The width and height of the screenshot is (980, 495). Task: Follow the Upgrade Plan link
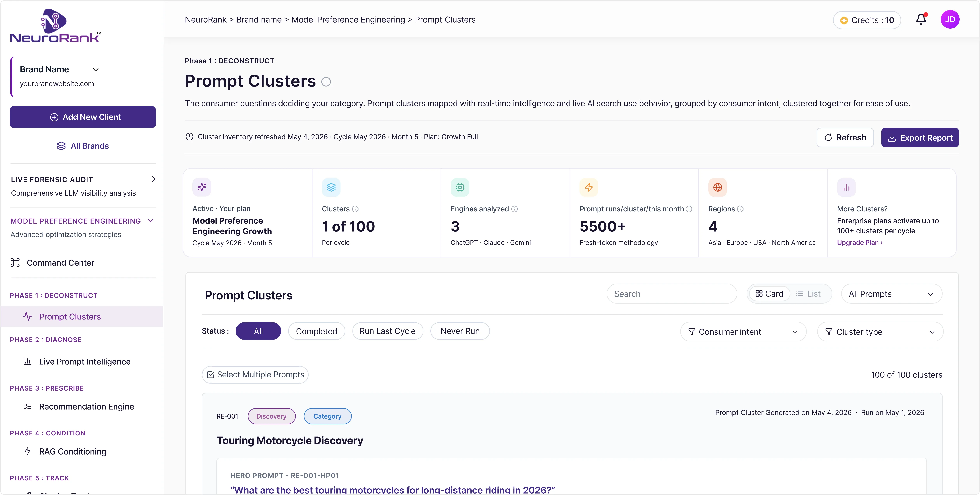point(860,243)
